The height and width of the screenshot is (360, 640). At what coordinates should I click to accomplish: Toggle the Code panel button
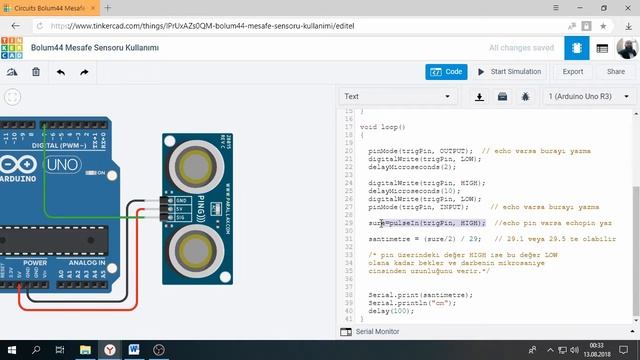point(446,72)
